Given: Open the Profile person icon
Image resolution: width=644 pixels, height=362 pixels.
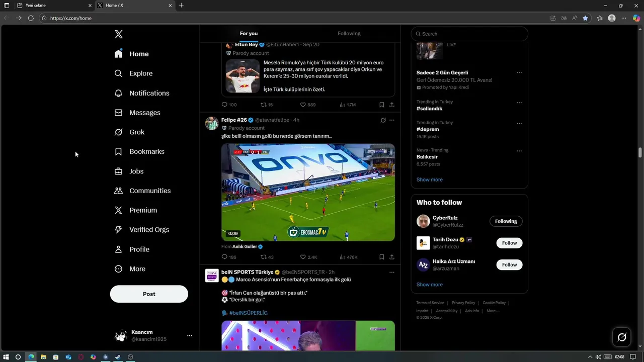Looking at the screenshot, I should pyautogui.click(x=118, y=249).
